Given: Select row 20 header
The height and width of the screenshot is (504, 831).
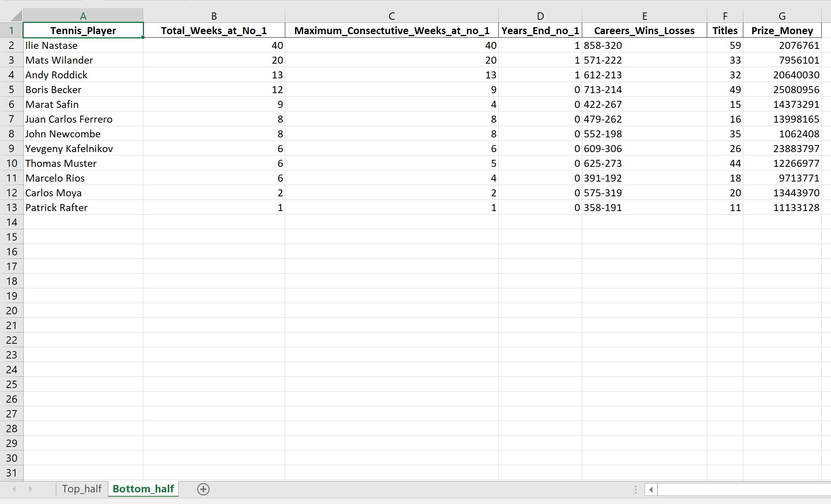Looking at the screenshot, I should coord(12,311).
